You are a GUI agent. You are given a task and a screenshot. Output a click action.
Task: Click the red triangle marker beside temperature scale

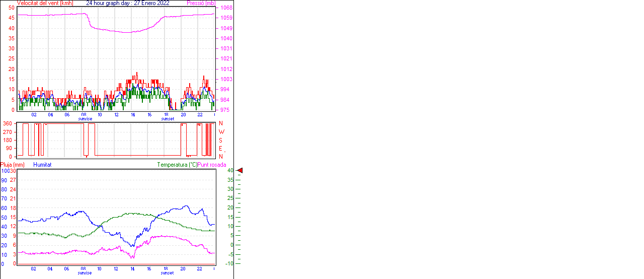point(240,171)
